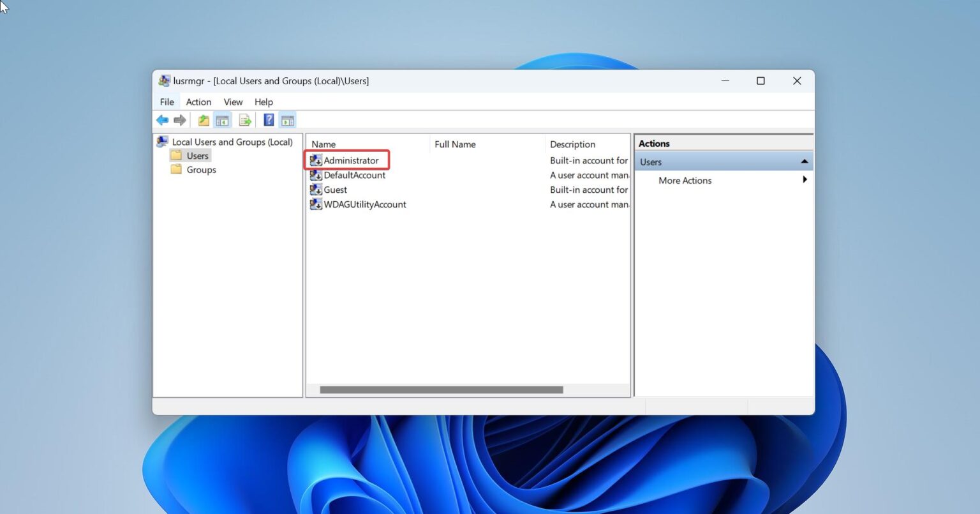The image size is (980, 514).
Task: Click the Forward navigation arrow
Action: click(x=180, y=119)
